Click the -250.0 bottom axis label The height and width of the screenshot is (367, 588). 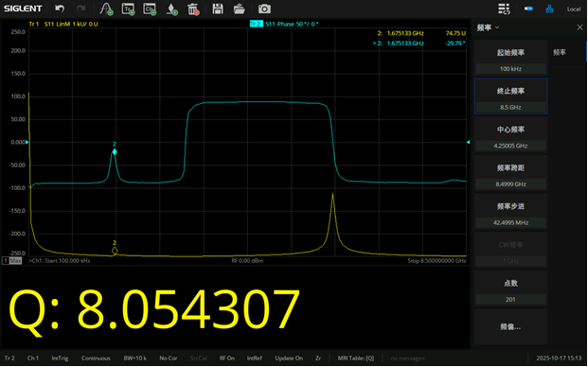point(17,253)
